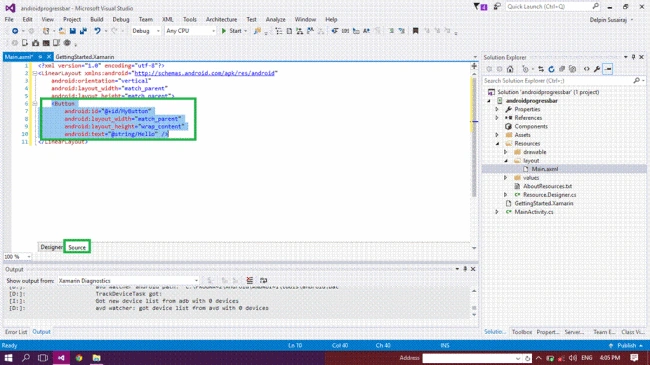Open Chrome from the Windows taskbar
This screenshot has height=365, width=650.
79,358
